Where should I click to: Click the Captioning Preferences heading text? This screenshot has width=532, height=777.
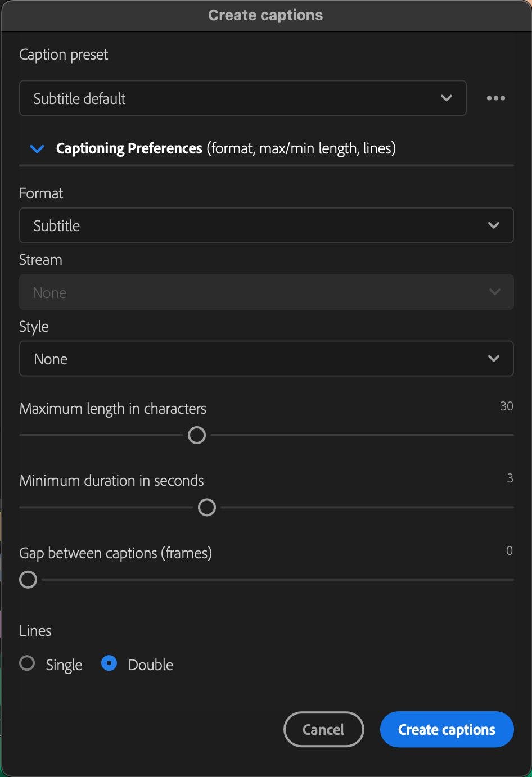click(129, 148)
